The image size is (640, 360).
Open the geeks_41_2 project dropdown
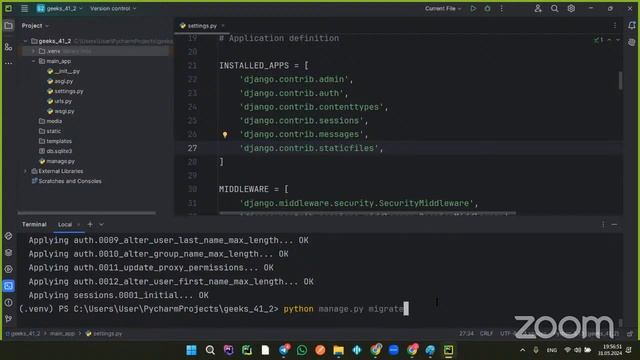(60, 8)
